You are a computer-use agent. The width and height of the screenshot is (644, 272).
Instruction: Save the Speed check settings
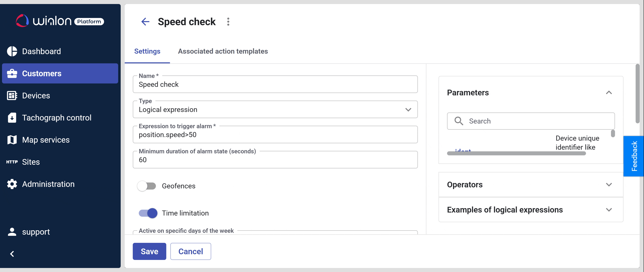pyautogui.click(x=149, y=251)
